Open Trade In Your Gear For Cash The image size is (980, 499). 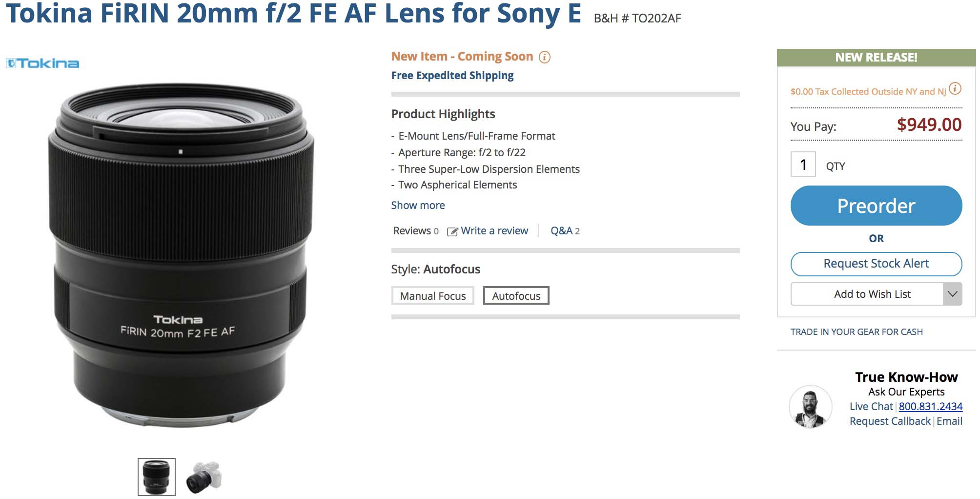(857, 332)
